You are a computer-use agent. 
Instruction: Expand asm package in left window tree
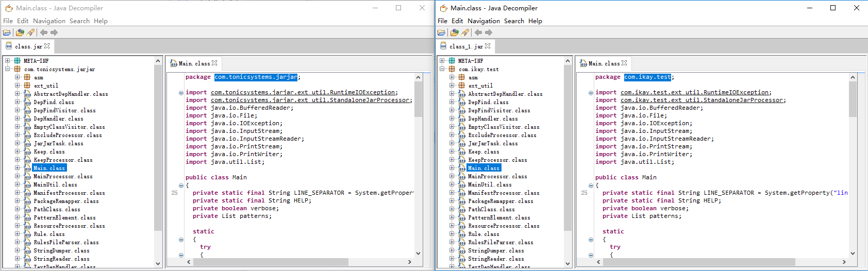pyautogui.click(x=18, y=77)
